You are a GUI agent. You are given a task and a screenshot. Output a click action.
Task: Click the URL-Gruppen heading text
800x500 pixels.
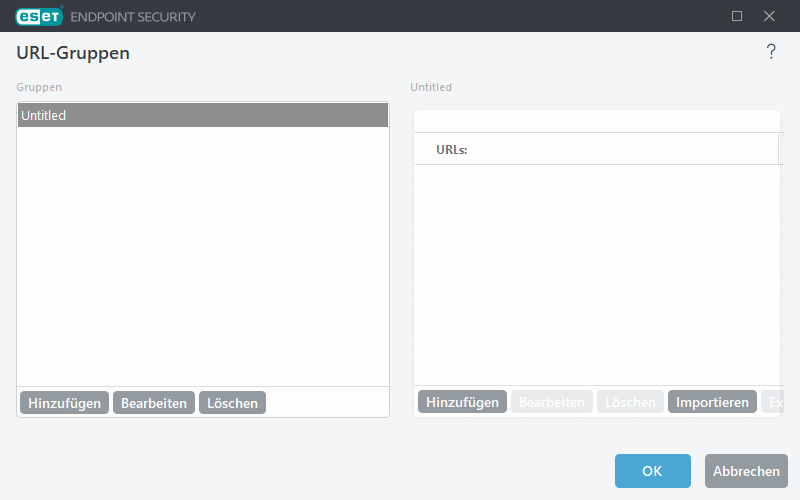[x=73, y=53]
